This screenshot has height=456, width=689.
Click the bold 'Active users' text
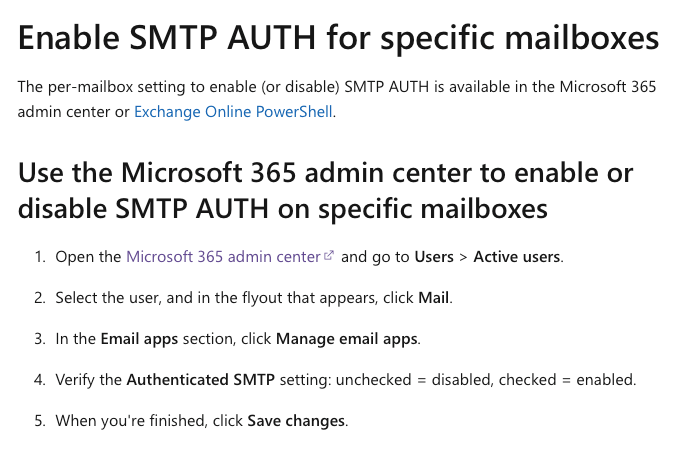point(517,257)
